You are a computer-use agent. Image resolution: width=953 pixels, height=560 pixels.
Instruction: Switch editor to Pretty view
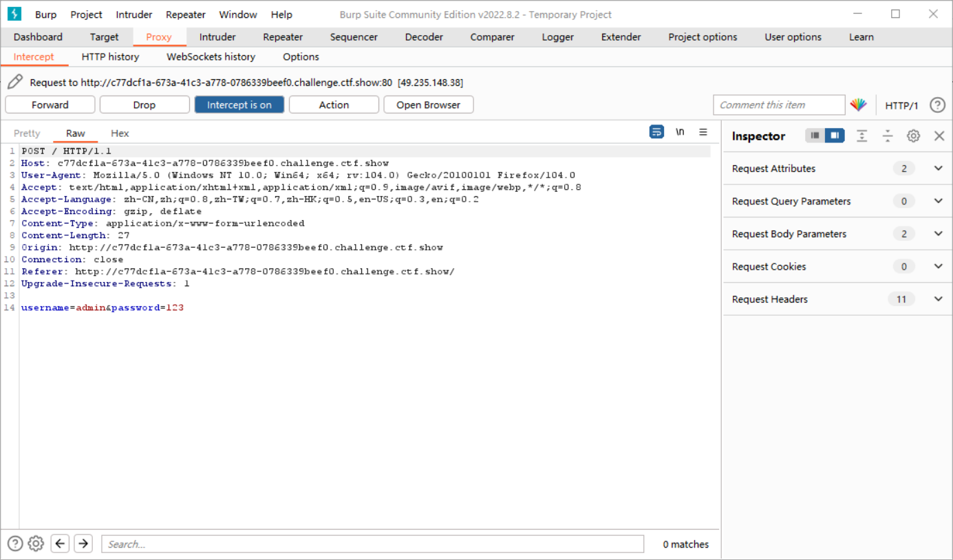27,133
